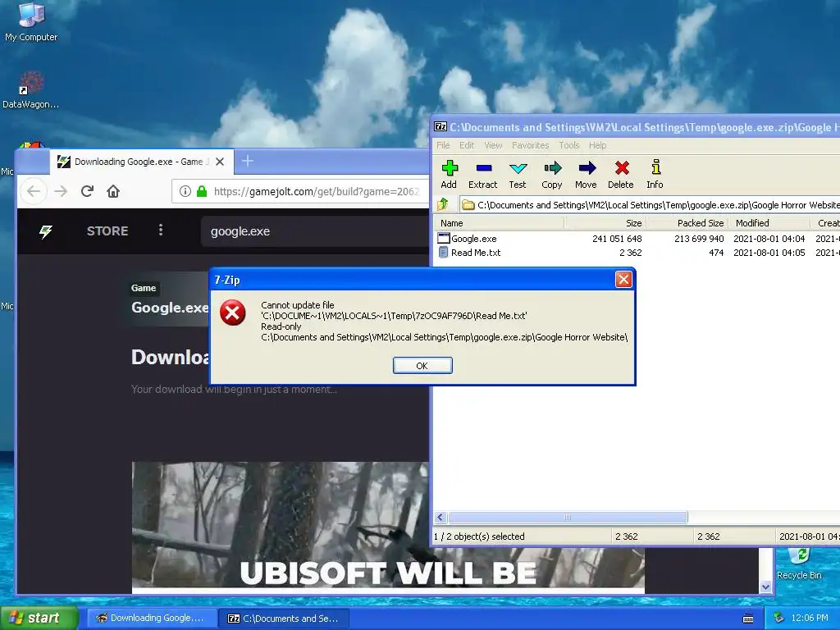
Task: Show site information icon in address bar
Action: (x=185, y=191)
